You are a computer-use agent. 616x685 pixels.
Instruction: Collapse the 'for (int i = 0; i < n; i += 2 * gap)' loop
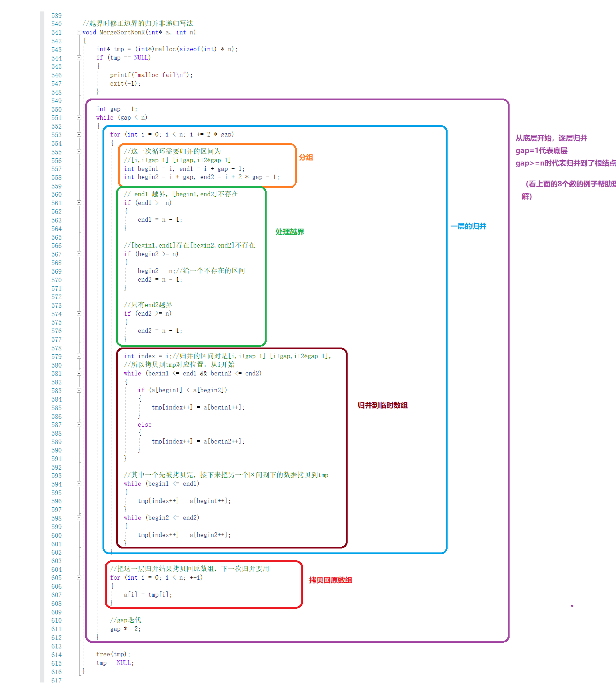[79, 135]
